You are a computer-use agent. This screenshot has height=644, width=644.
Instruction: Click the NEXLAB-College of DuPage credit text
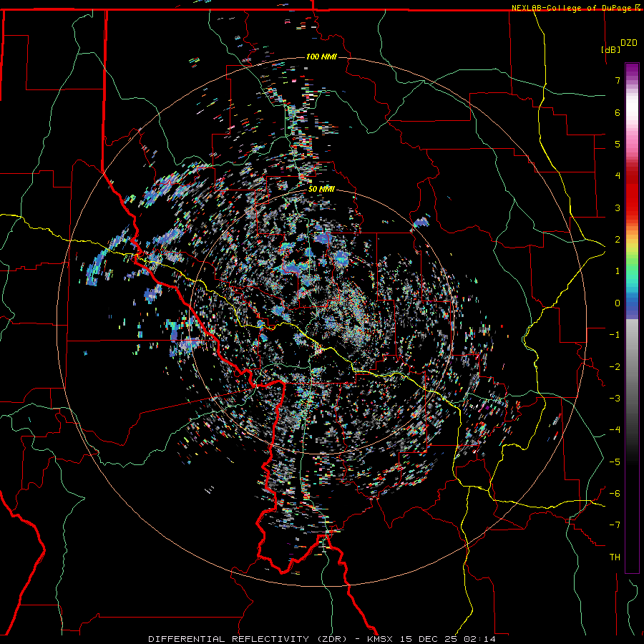[571, 8]
